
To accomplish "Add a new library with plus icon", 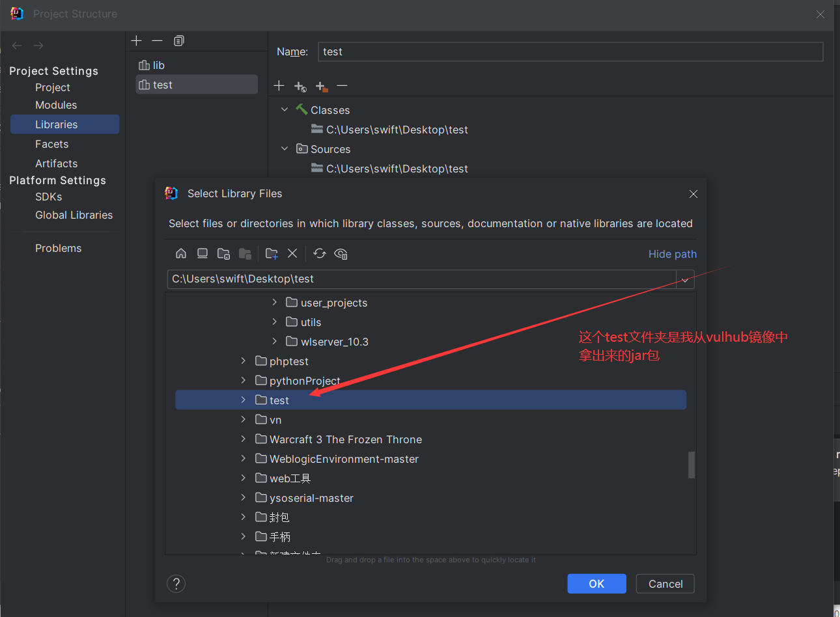I will coord(136,40).
